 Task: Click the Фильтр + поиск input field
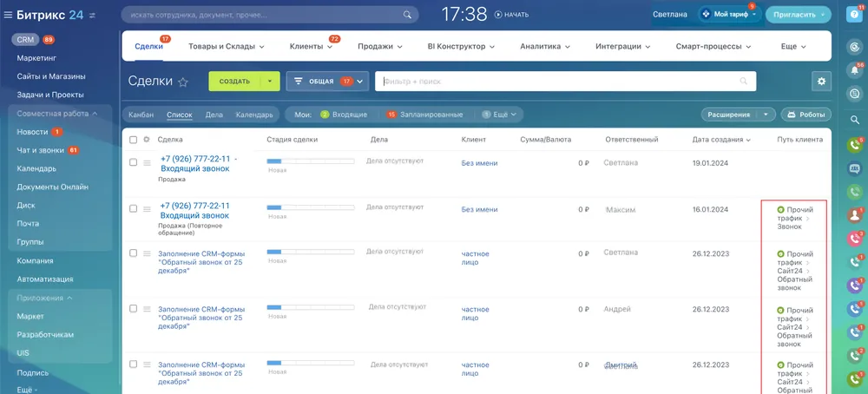[x=556, y=82]
